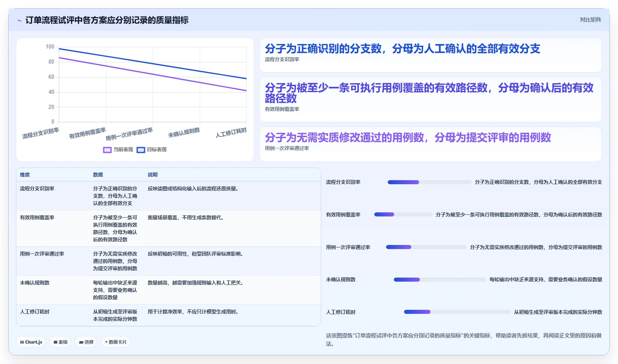
Task: Click the y-axis value 100
Action: (x=50, y=47)
